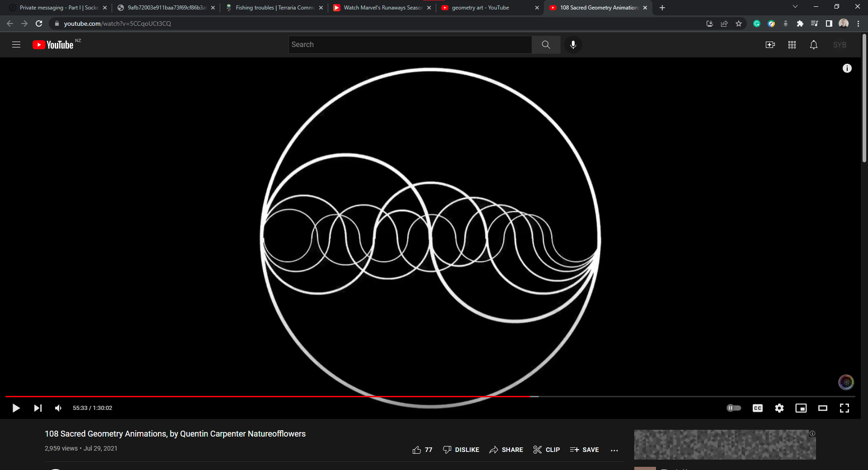Viewport: 868px width, 470px height.
Task: Search with your voice microphone
Action: click(573, 45)
